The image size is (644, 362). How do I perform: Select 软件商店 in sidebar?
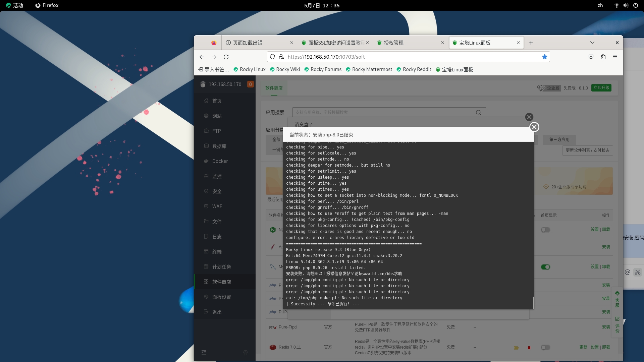(x=225, y=282)
